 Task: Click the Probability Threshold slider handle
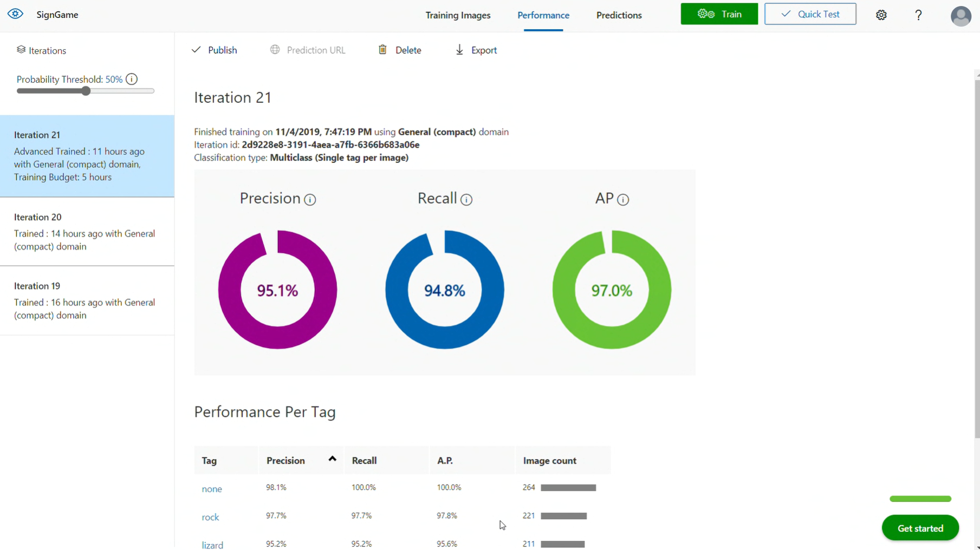click(x=86, y=91)
